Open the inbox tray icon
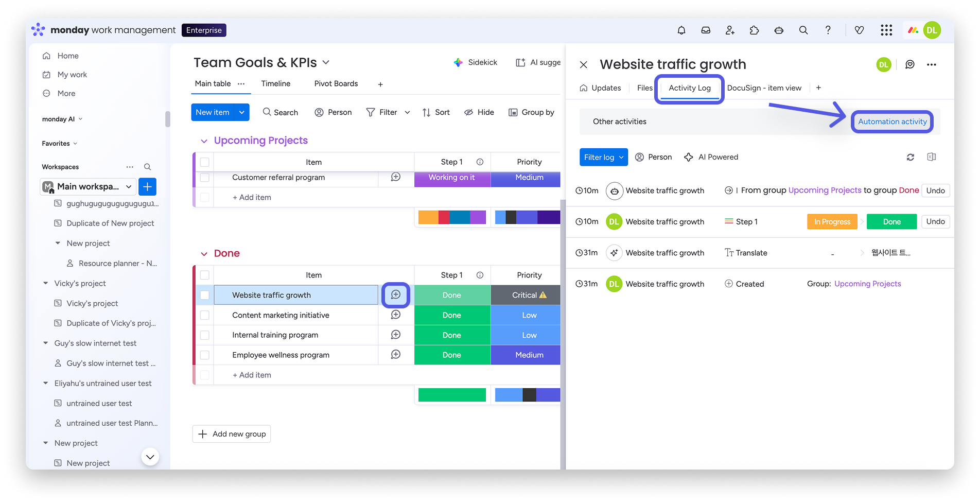Image resolution: width=980 pixels, height=503 pixels. click(x=706, y=30)
